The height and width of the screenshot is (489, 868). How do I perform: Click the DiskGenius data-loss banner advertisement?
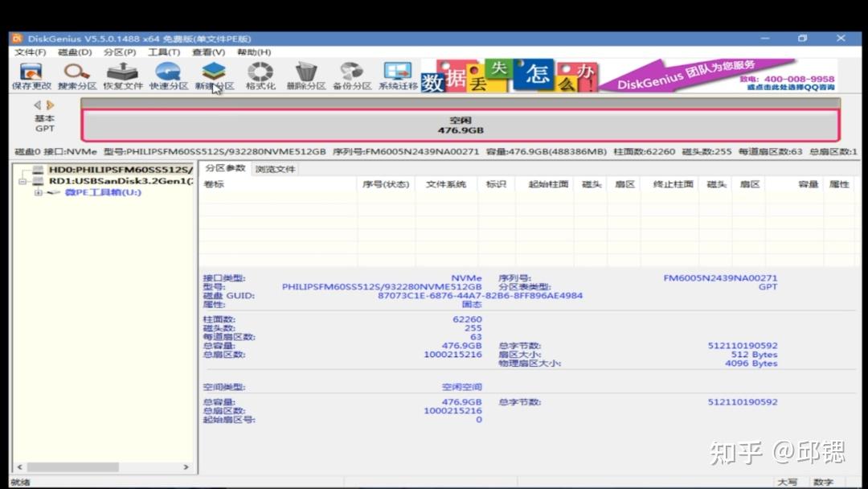point(628,76)
